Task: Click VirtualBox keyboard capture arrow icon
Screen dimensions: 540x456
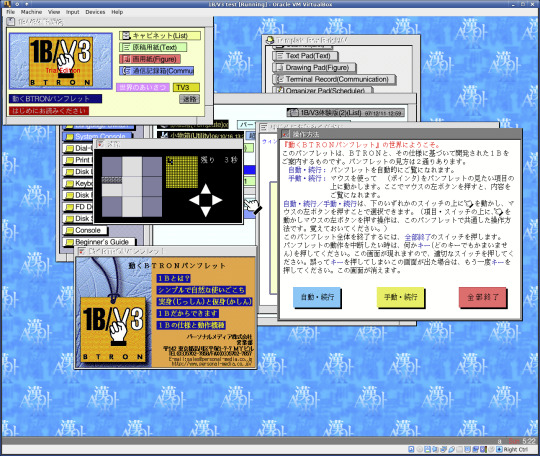Action: 499,449
